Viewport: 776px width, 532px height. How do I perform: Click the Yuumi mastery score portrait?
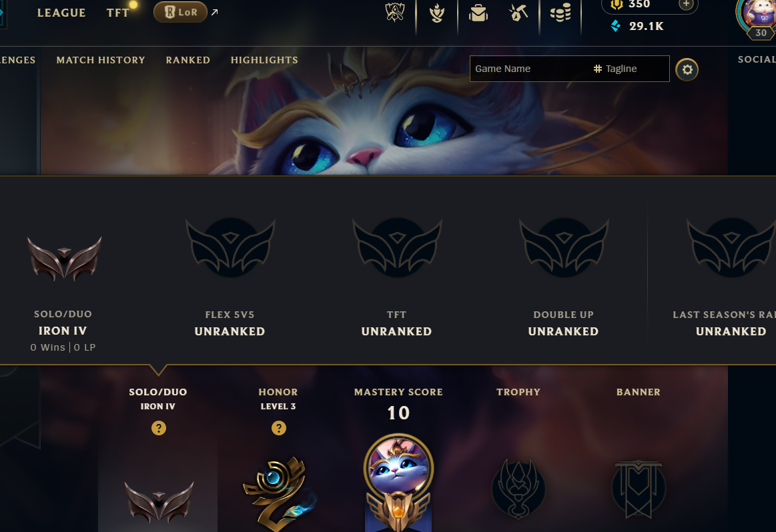pyautogui.click(x=398, y=467)
